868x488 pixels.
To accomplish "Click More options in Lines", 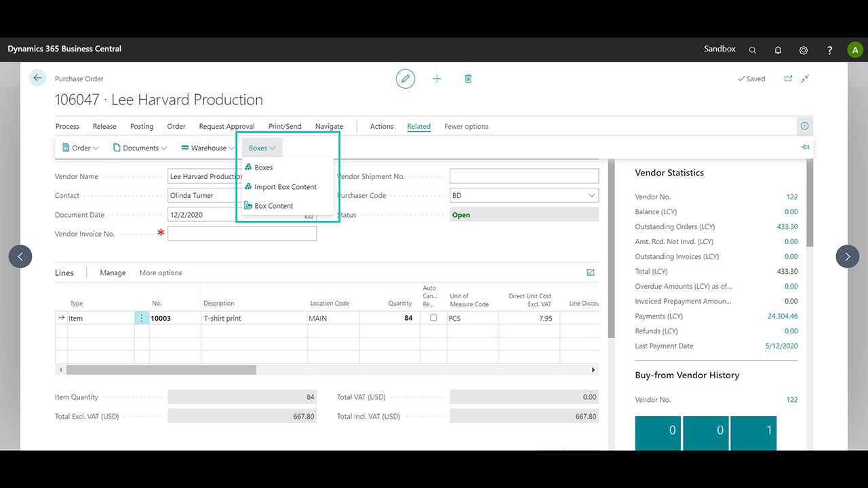I will point(161,272).
